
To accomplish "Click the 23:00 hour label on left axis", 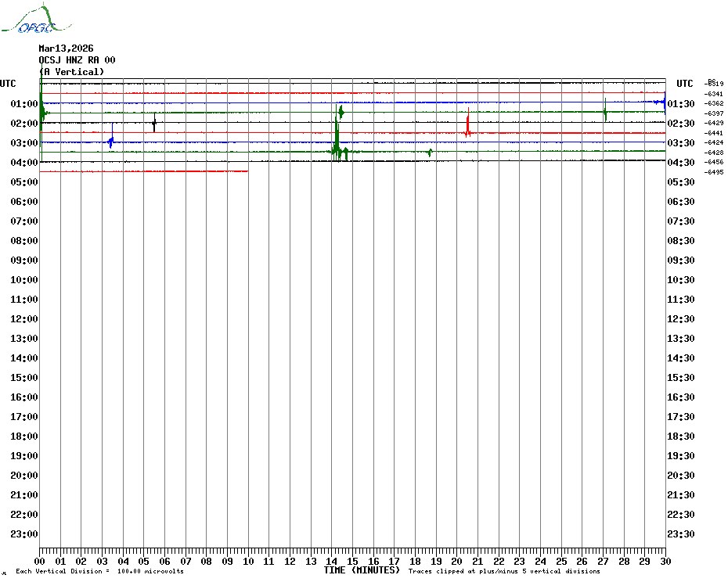I will tap(23, 534).
